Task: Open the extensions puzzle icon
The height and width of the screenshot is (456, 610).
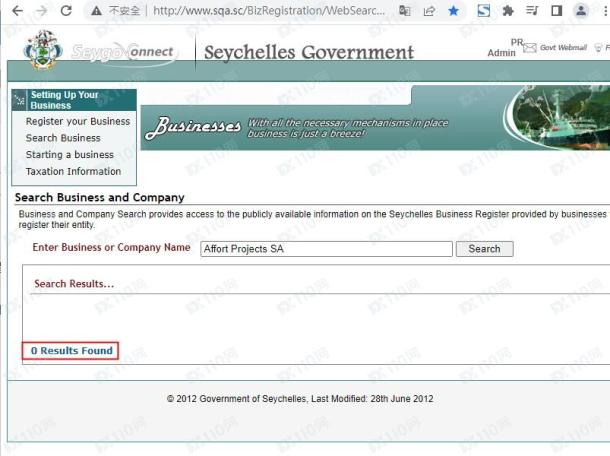Action: click(x=508, y=11)
